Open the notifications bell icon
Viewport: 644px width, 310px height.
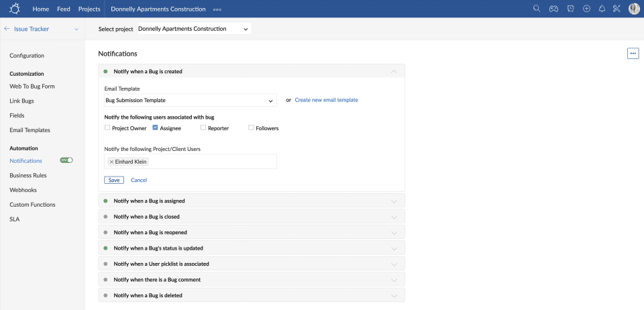602,9
